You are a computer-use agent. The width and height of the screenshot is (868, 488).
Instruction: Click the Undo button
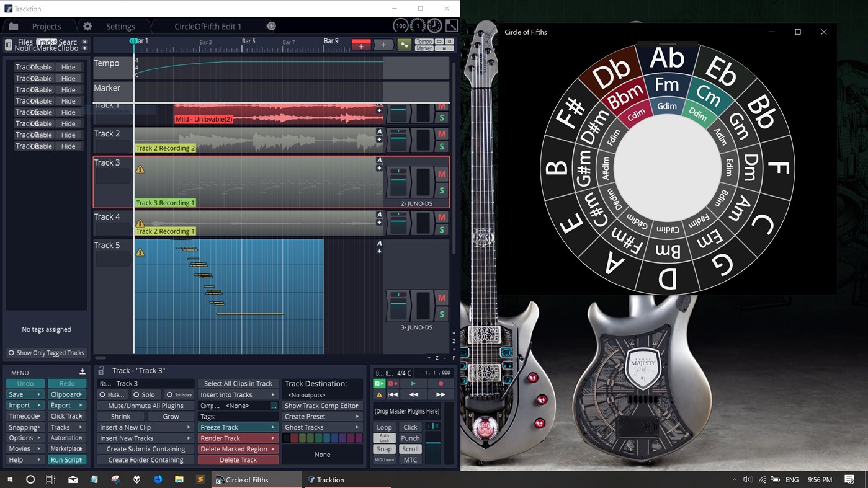tap(25, 383)
